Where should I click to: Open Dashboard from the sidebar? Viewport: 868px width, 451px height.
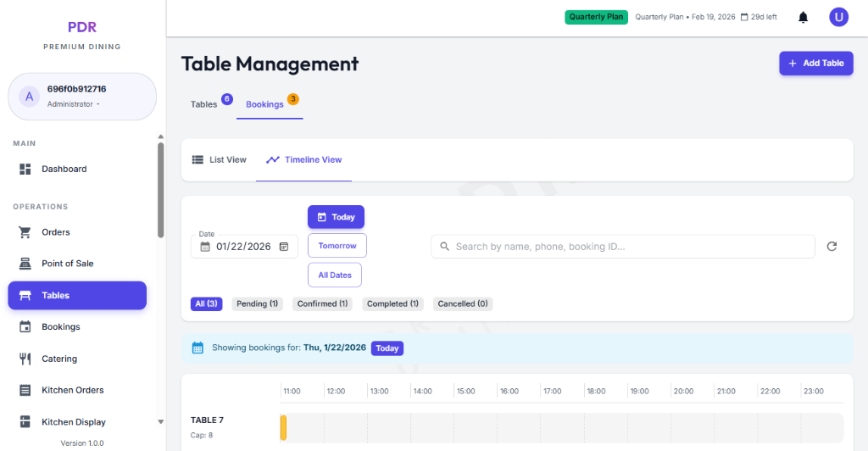[x=64, y=169]
